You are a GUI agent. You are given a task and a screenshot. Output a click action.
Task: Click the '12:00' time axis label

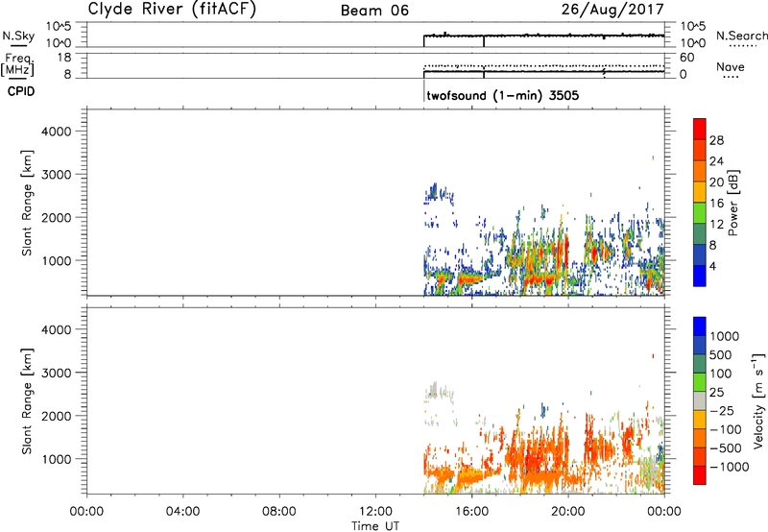point(375,512)
